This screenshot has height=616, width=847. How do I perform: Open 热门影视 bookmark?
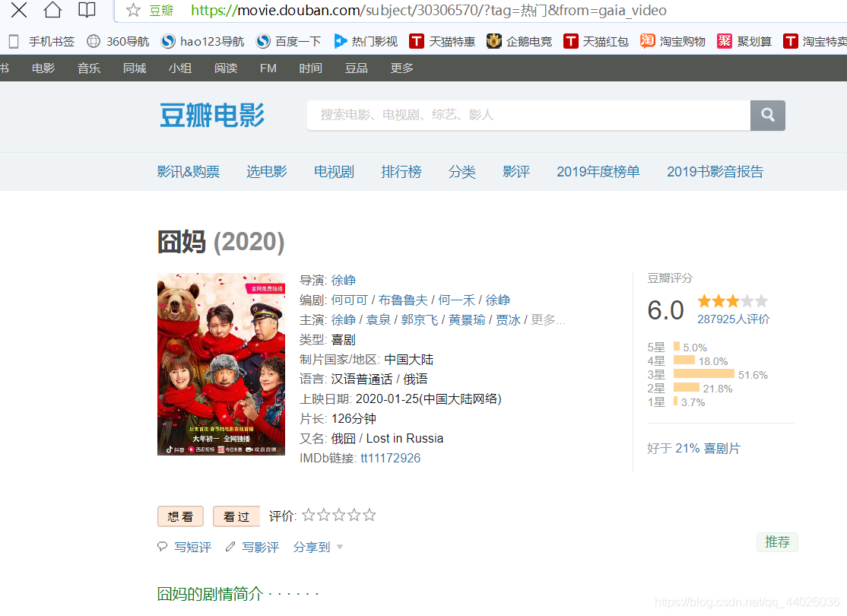366,42
